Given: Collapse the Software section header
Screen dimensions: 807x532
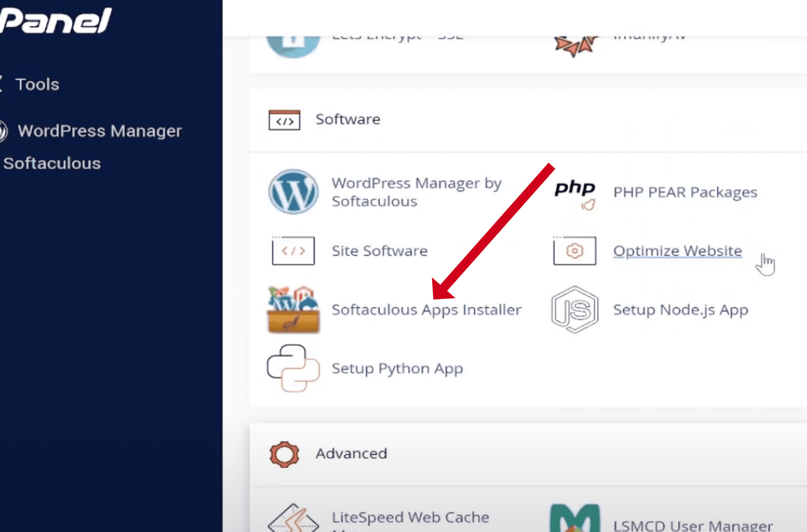Looking at the screenshot, I should pyautogui.click(x=528, y=120).
